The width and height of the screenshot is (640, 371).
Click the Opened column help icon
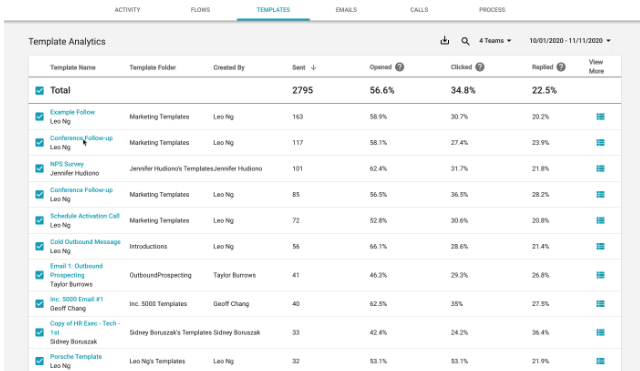coord(400,67)
